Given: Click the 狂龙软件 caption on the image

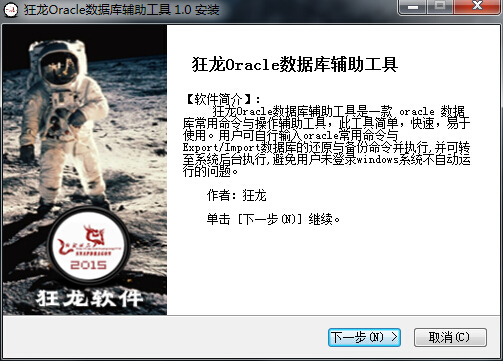Looking at the screenshot, I should (89, 298).
